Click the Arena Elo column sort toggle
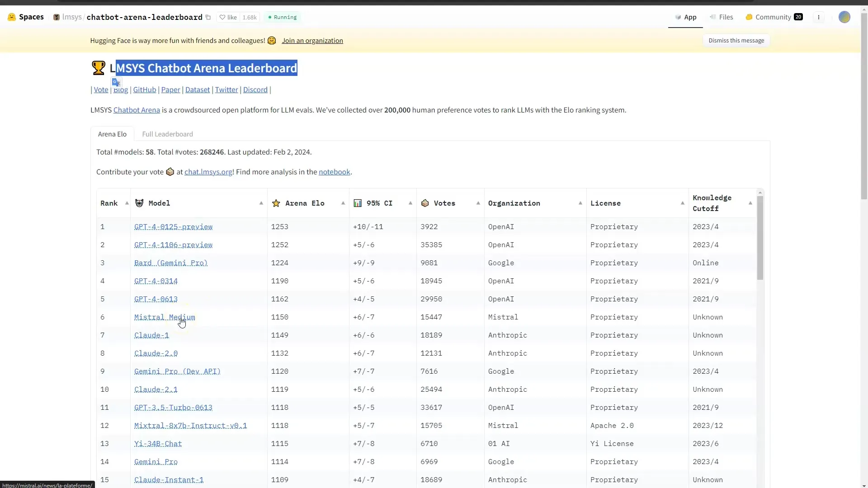Image resolution: width=868 pixels, height=488 pixels. (343, 203)
